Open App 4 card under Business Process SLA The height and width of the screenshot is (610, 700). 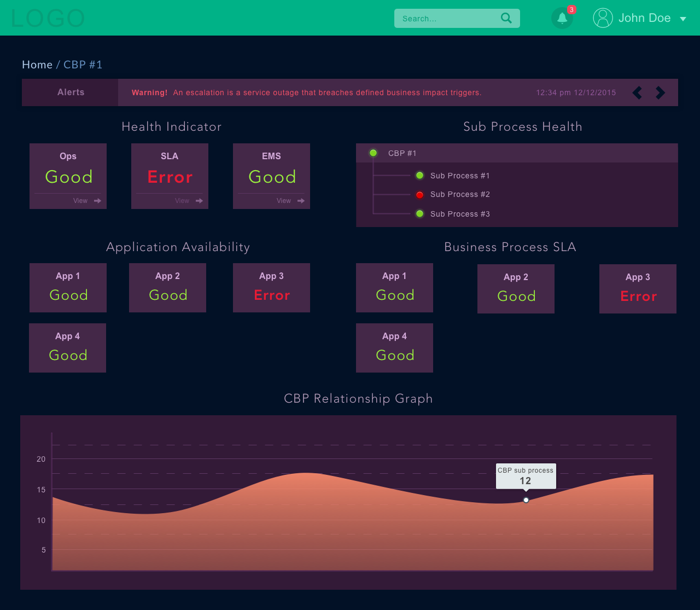click(394, 348)
